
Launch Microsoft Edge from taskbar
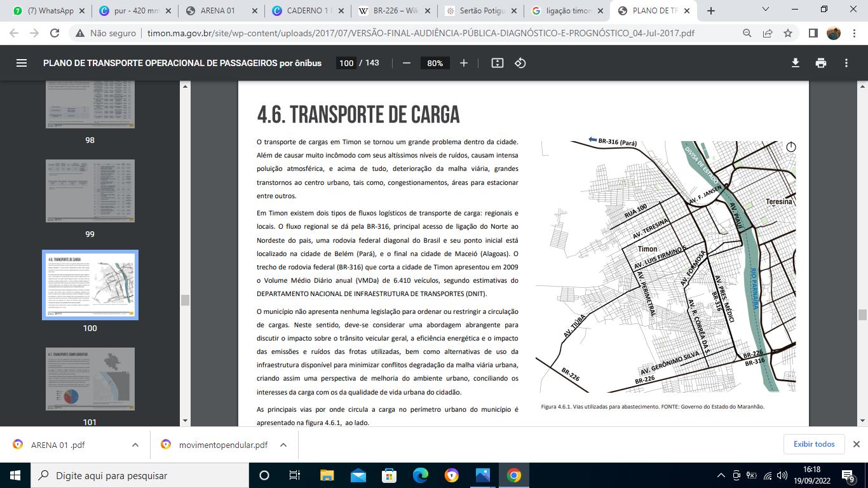[420, 475]
